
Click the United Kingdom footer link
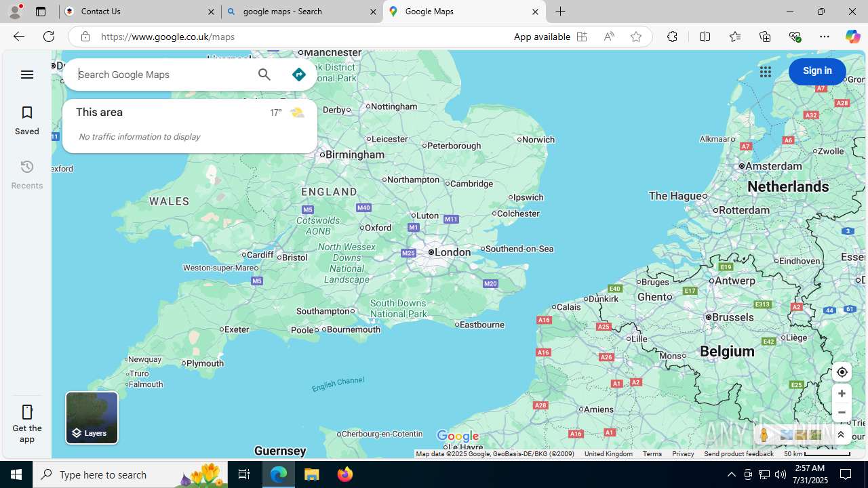tap(608, 454)
